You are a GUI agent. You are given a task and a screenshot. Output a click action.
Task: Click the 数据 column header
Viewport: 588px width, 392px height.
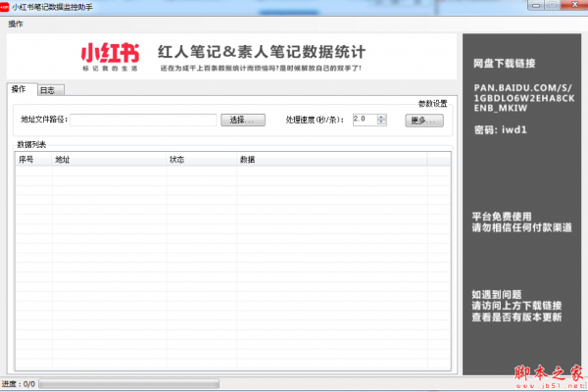click(332, 160)
